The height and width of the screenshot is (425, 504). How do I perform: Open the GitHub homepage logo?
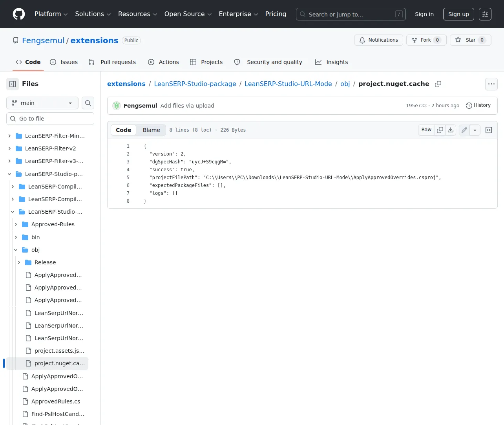coord(19,14)
